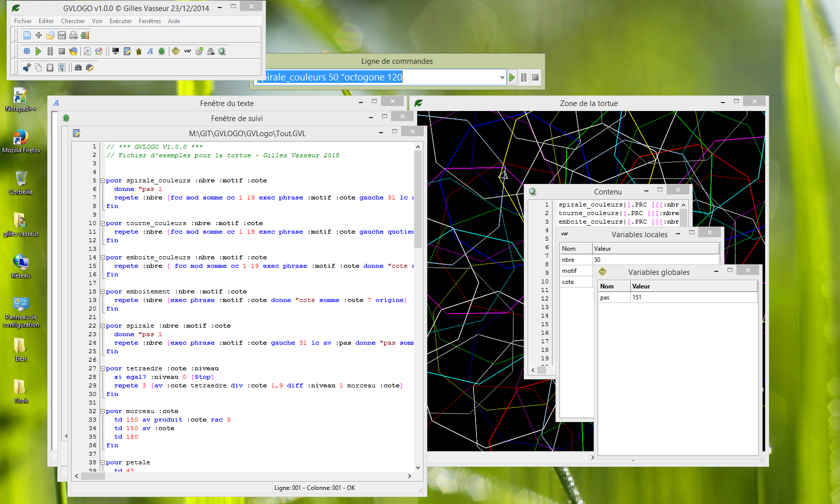This screenshot has width=840, height=504.
Task: Click the code editor's horizontal scrollbar thumb
Action: click(x=93, y=476)
